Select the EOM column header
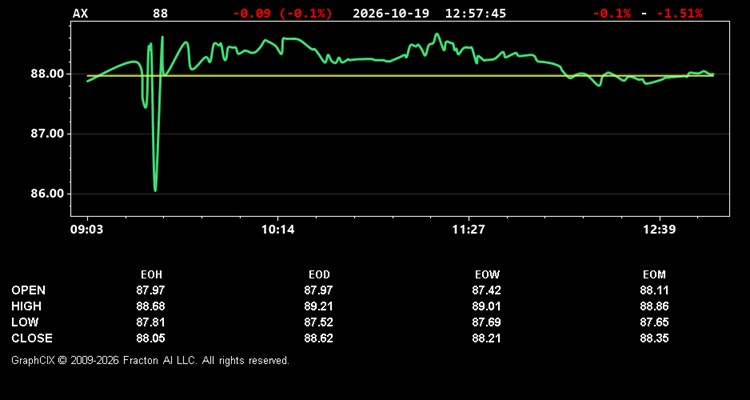The width and height of the screenshot is (750, 400). coord(654,275)
